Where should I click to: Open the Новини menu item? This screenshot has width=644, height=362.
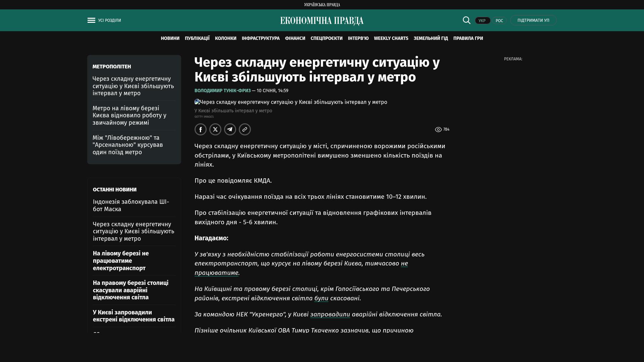click(x=170, y=39)
